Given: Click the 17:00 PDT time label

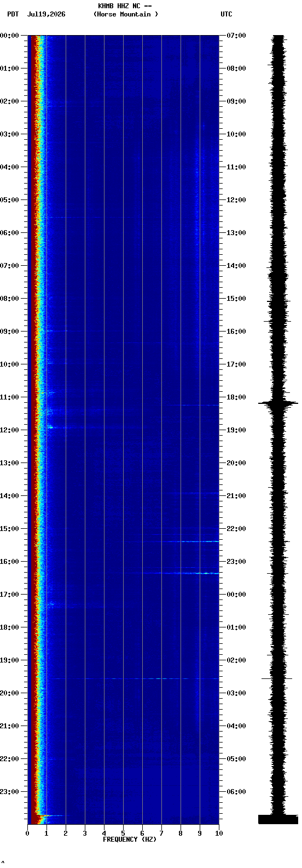Looking at the screenshot, I should pyautogui.click(x=9, y=595).
